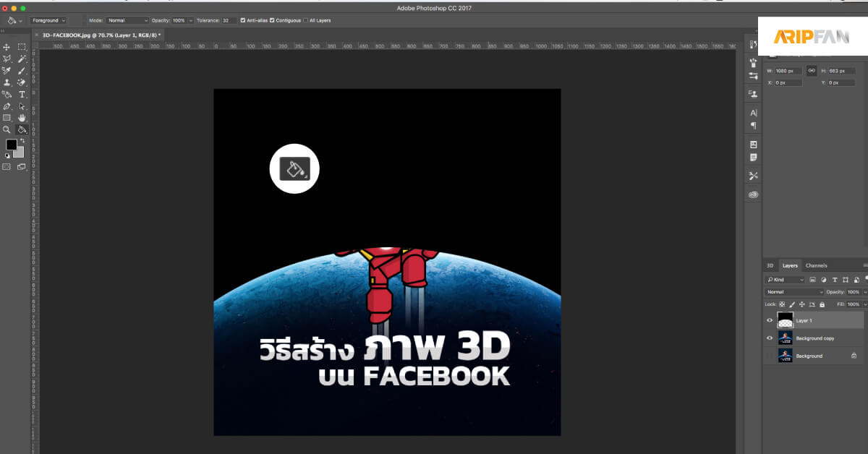Check the All Layers option

(306, 20)
